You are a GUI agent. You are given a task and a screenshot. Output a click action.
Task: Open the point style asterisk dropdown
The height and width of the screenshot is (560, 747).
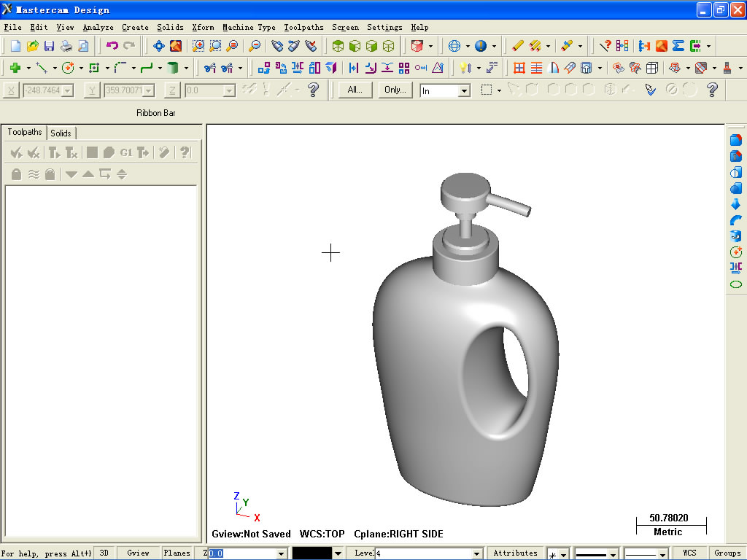click(x=564, y=554)
